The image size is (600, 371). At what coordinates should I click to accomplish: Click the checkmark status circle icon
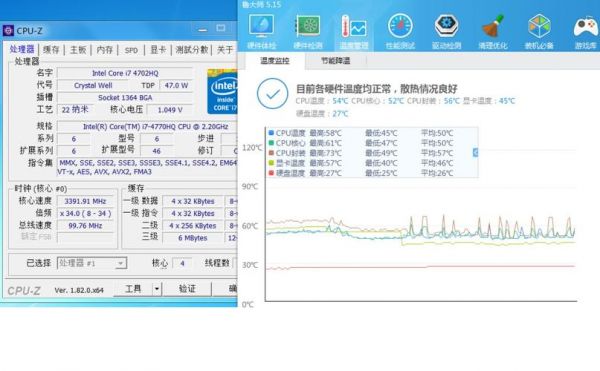(x=272, y=93)
